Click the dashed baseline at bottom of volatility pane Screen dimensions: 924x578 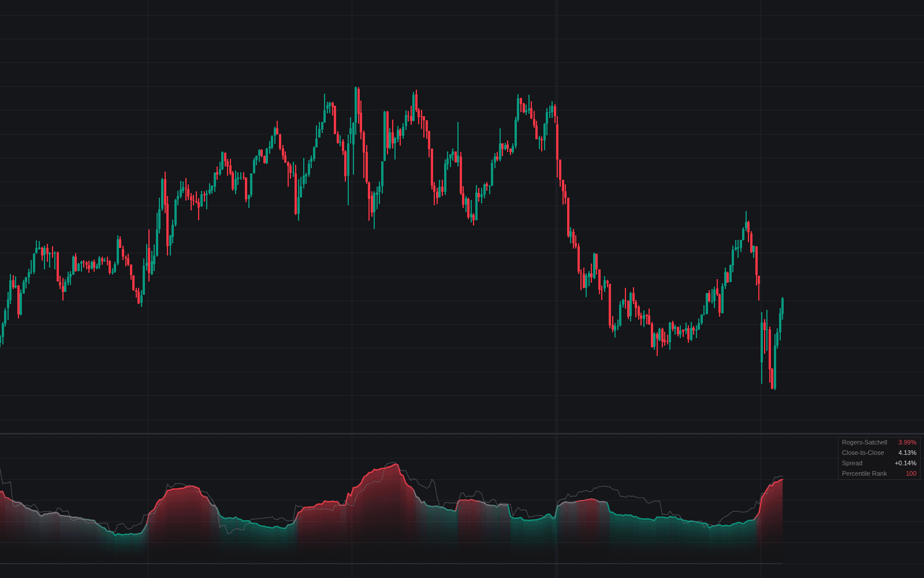(392, 564)
